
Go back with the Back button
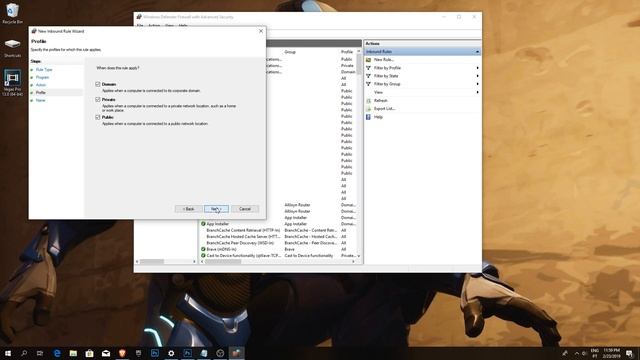pos(189,209)
